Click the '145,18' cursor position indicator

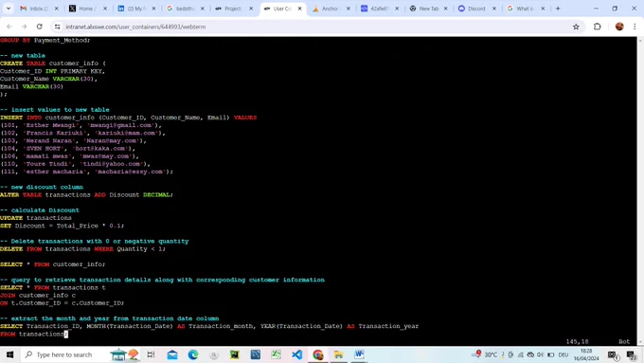coord(577,341)
